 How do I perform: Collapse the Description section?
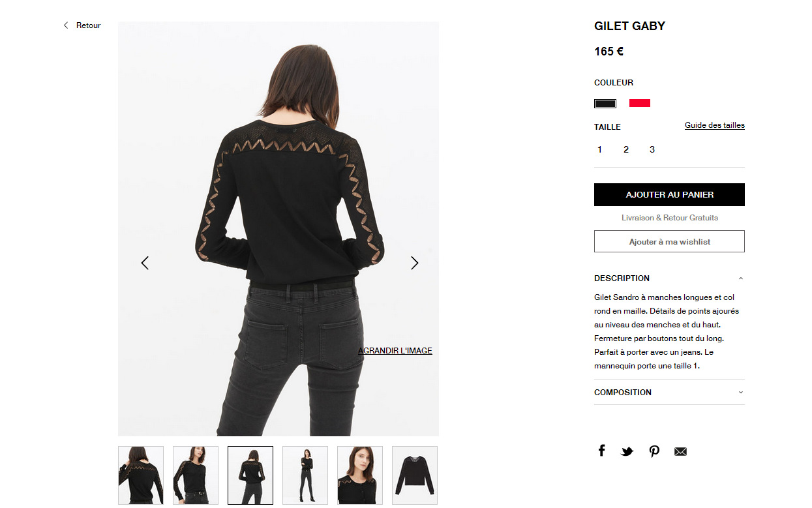click(x=669, y=278)
